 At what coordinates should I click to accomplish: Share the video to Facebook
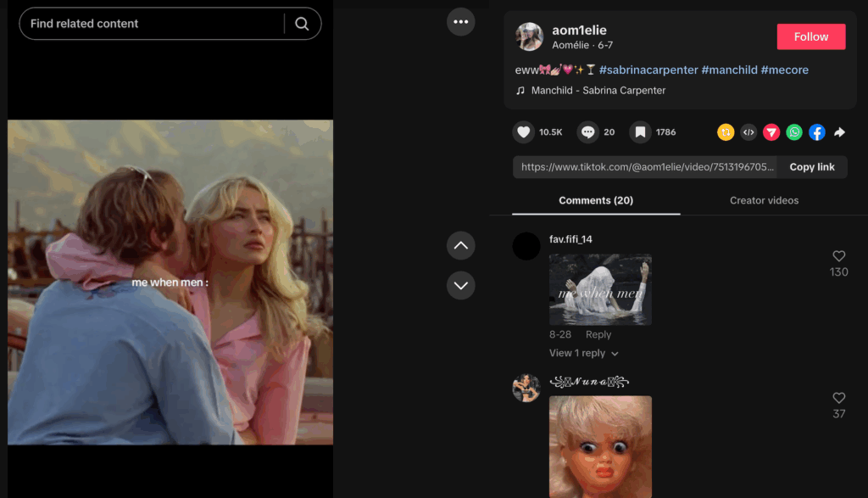point(817,132)
